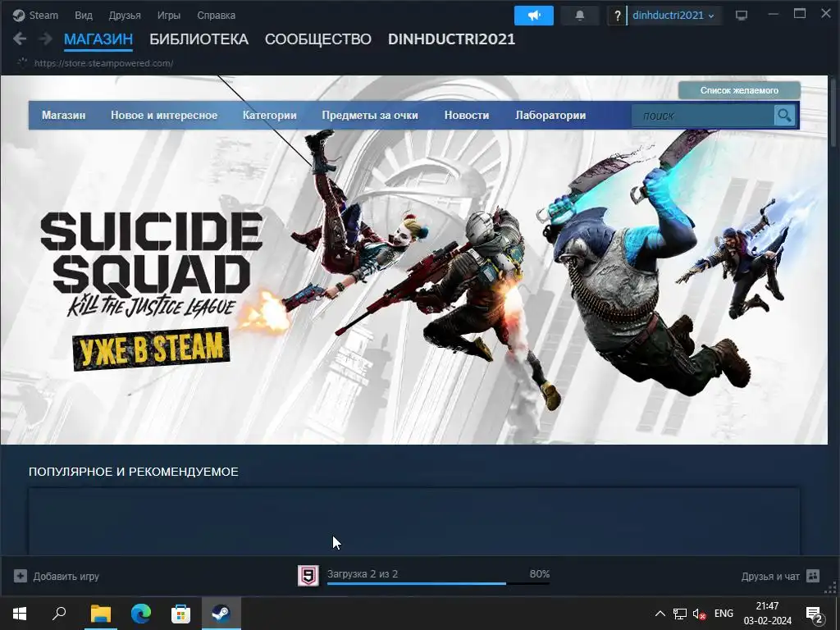The height and width of the screenshot is (630, 840).
Task: Open the Action Center notifications icon
Action: [x=815, y=614]
